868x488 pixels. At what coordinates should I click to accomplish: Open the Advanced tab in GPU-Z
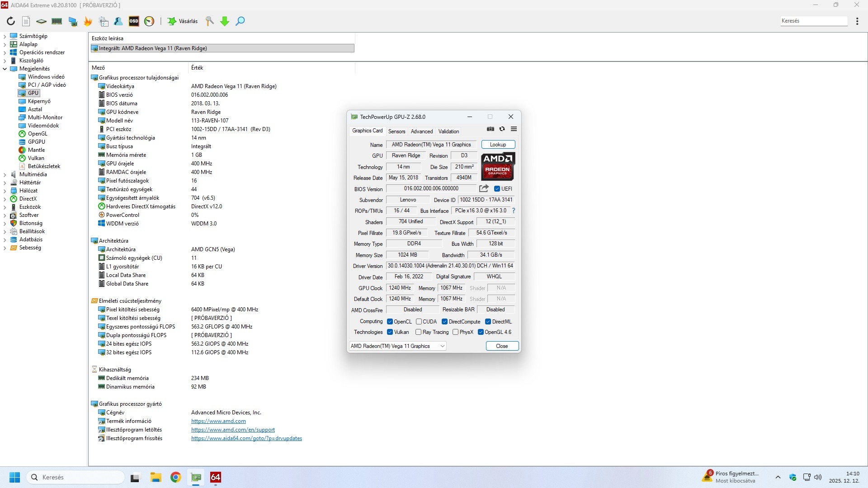pyautogui.click(x=421, y=131)
